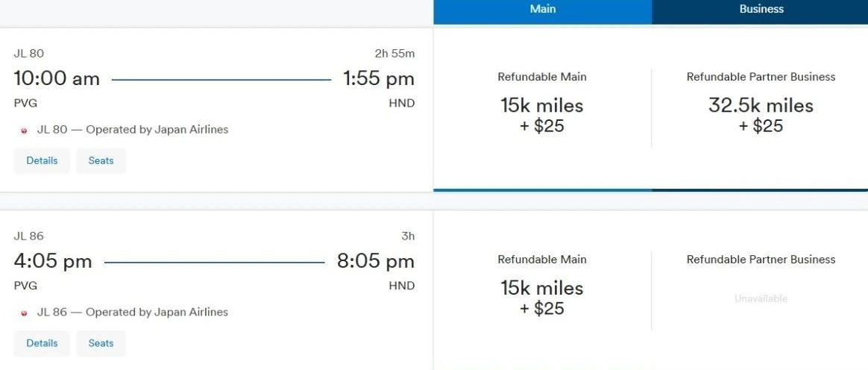View Seats for flight JL 80
Screen dimensions: 868x370
pyautogui.click(x=101, y=160)
